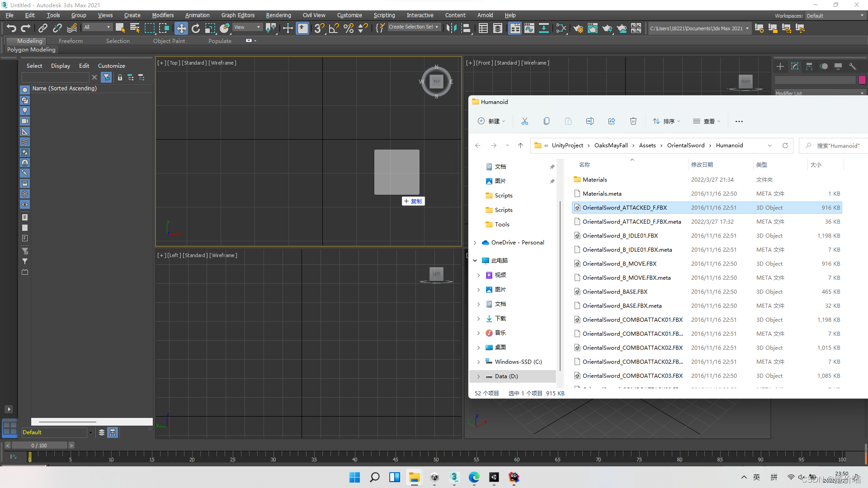
Task: Click 新建 button in Explorer window
Action: click(491, 121)
